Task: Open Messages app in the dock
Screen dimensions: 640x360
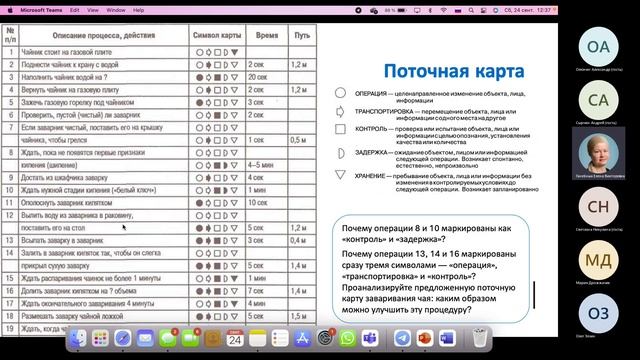Action: pyautogui.click(x=168, y=338)
